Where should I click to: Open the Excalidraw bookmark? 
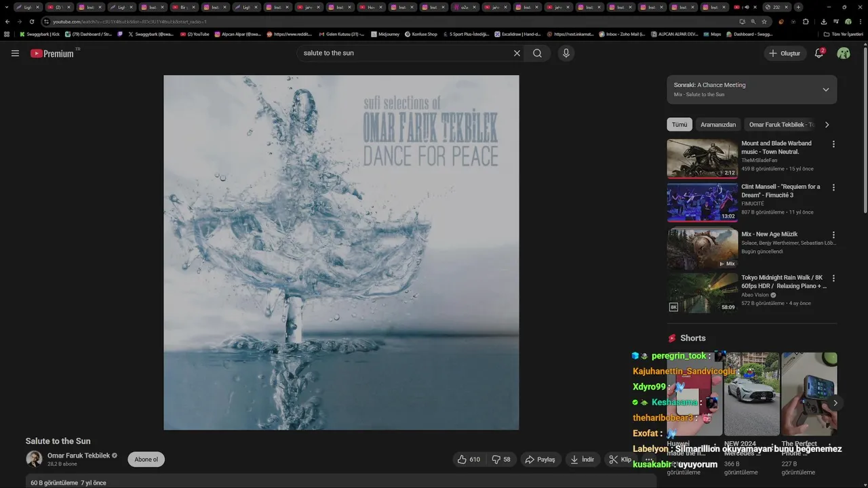[x=517, y=34]
